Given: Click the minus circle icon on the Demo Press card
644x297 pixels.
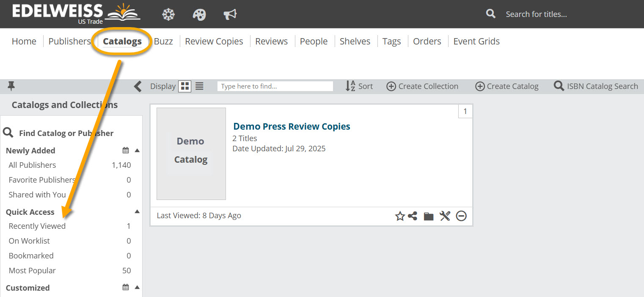Looking at the screenshot, I should [461, 216].
